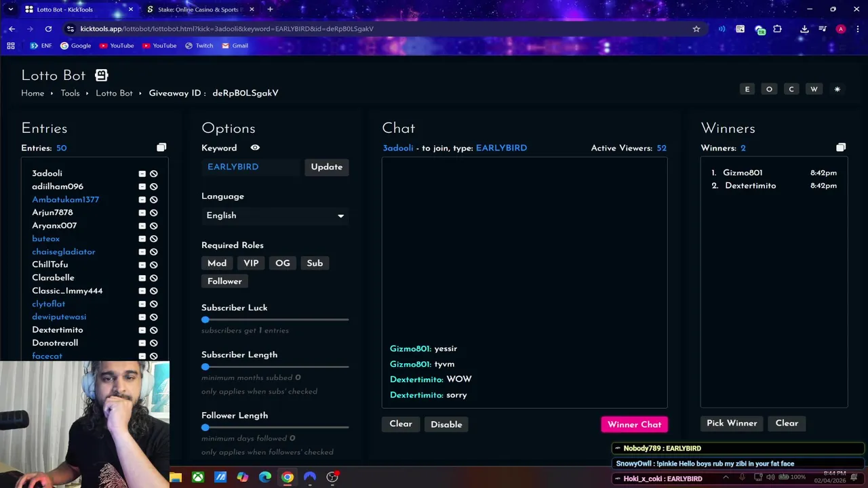868x488 pixels.
Task: Open Xbox app from the taskbar
Action: click(198, 477)
